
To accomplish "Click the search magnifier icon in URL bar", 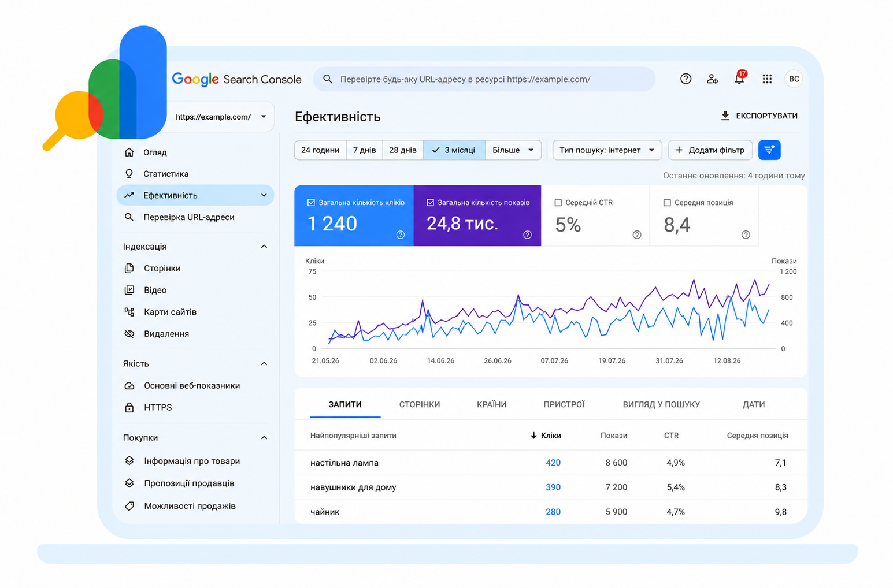I will coord(328,79).
